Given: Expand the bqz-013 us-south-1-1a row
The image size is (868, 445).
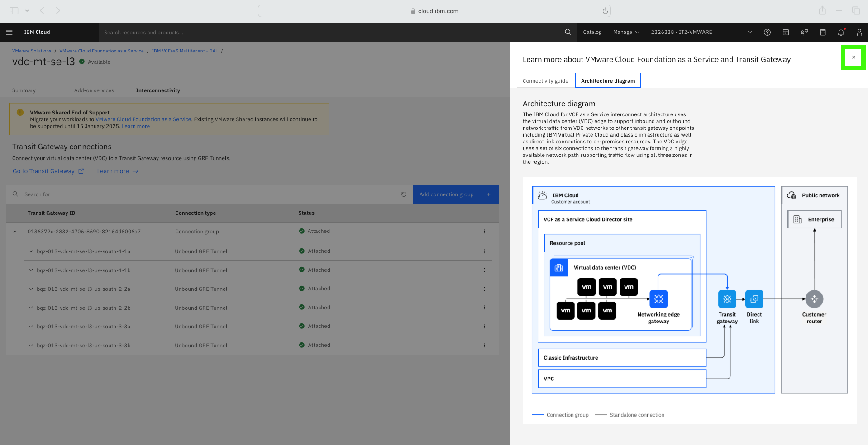Looking at the screenshot, I should tap(31, 251).
